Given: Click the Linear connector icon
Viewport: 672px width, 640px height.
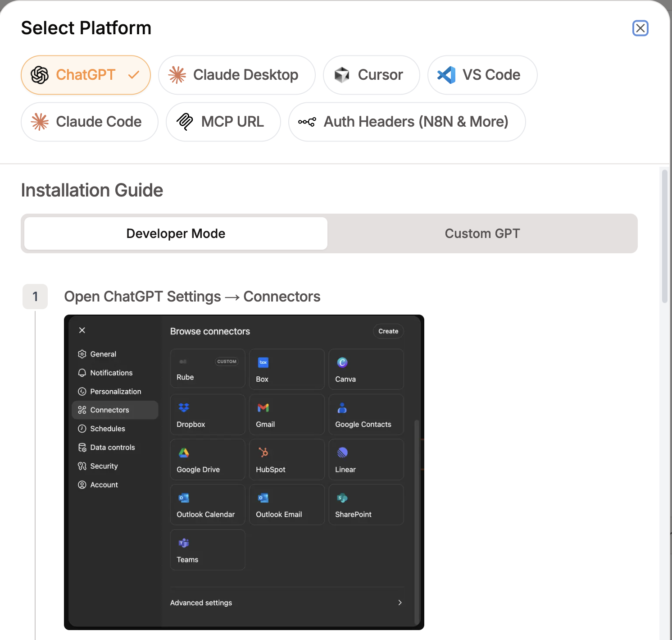Looking at the screenshot, I should (342, 453).
